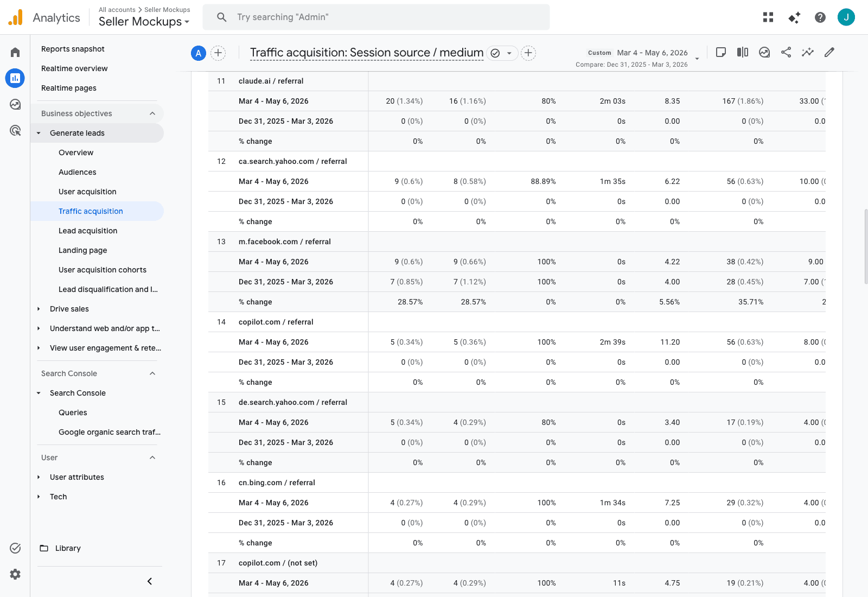Collapse the User section
Viewport: 868px width, 597px height.
coord(152,458)
